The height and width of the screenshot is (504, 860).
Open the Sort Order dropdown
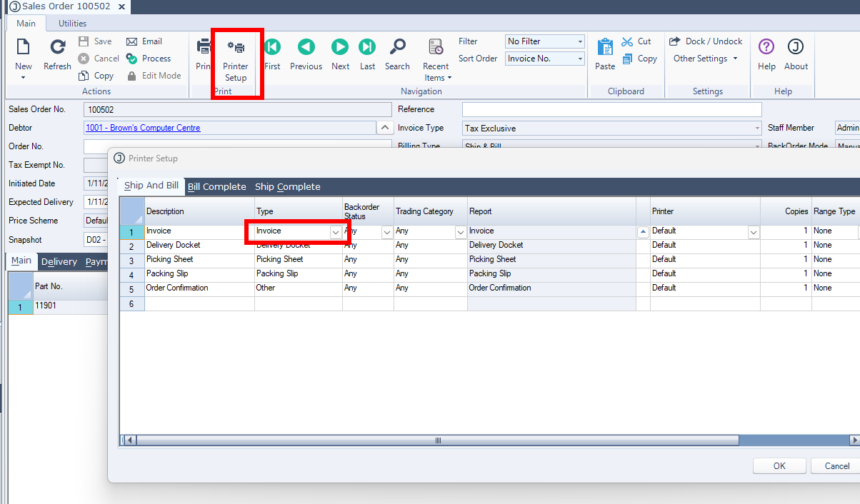pyautogui.click(x=545, y=59)
